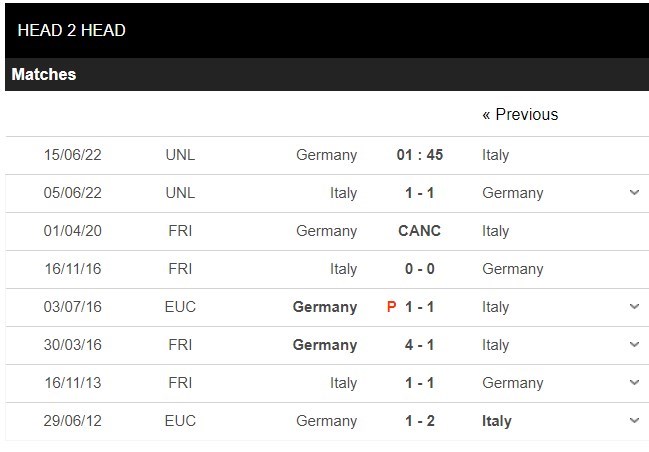This screenshot has width=649, height=452.
Task: Select bold Germany in the 03/07/16 row
Action: coord(325,307)
